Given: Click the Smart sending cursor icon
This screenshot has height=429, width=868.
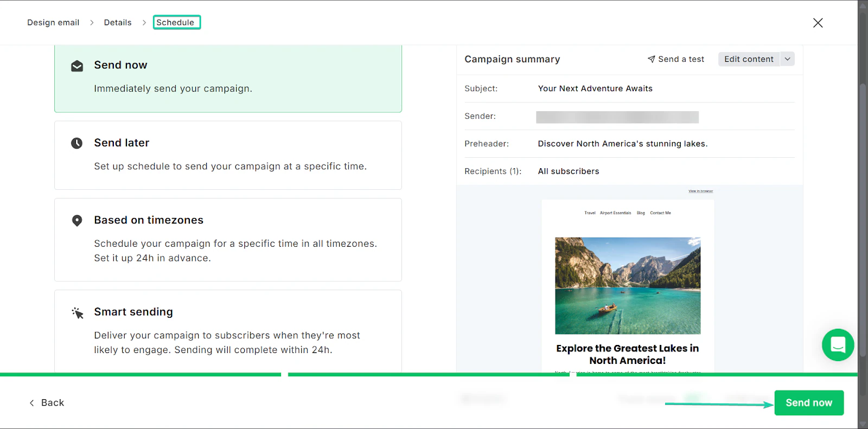Looking at the screenshot, I should point(78,313).
